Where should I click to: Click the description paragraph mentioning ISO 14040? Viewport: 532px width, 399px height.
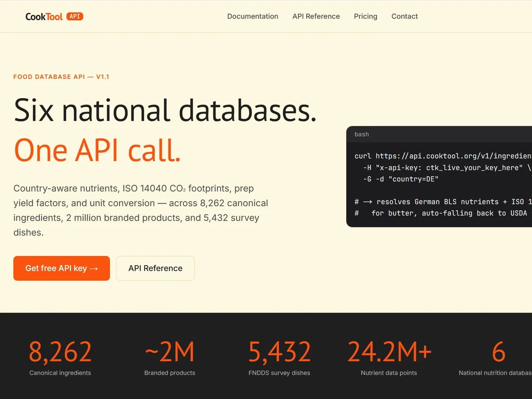point(141,211)
